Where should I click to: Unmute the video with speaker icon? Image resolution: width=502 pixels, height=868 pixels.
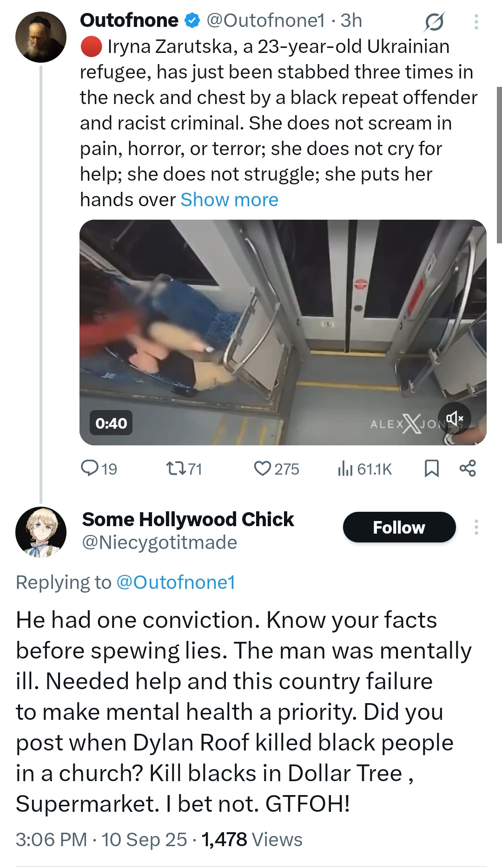pyautogui.click(x=454, y=418)
